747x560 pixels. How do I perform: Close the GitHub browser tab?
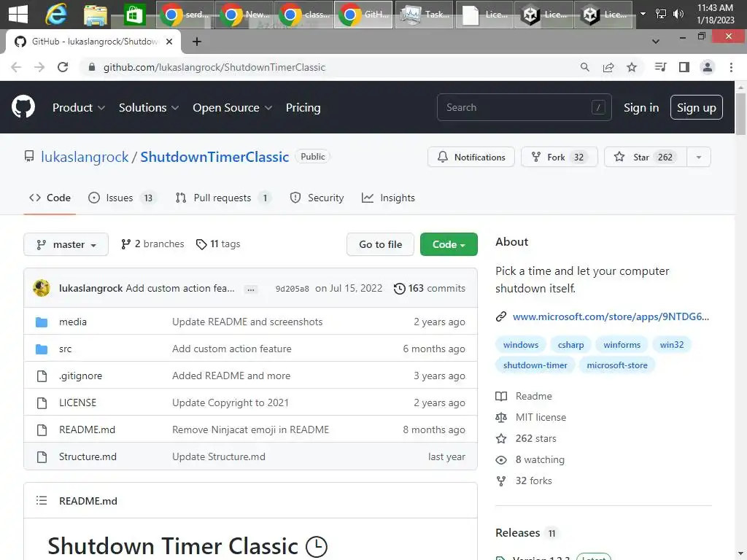click(169, 42)
